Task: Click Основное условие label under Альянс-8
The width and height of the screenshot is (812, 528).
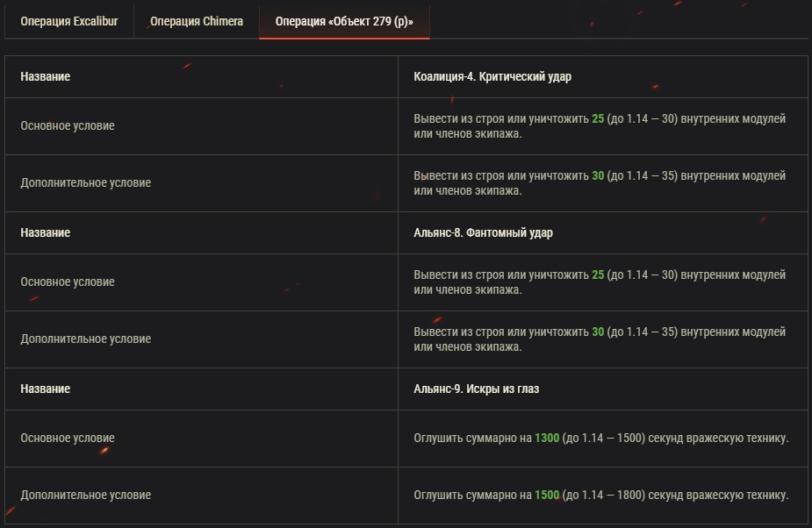Action: pyautogui.click(x=68, y=282)
